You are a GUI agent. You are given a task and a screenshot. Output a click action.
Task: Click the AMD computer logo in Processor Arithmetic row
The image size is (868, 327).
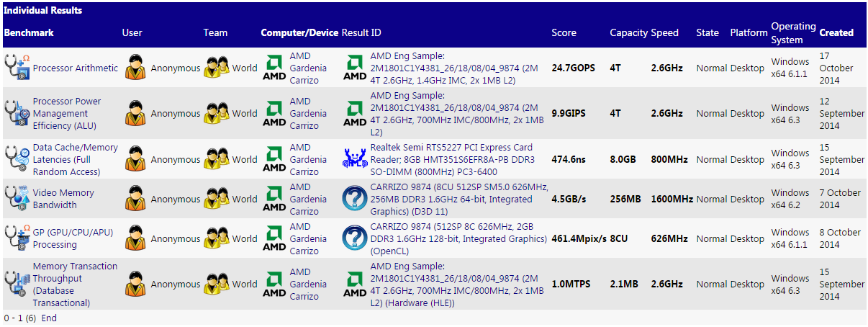pos(273,68)
